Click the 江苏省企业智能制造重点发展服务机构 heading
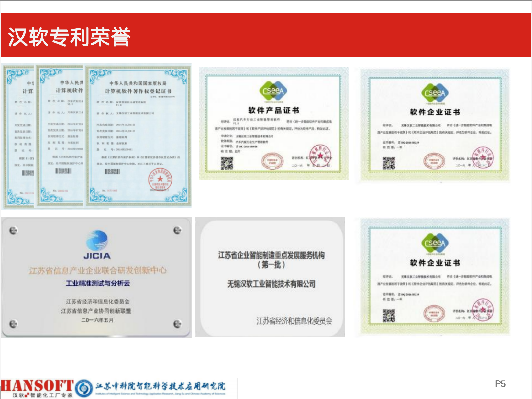Image resolution: width=532 pixels, height=399 pixels. (x=271, y=255)
